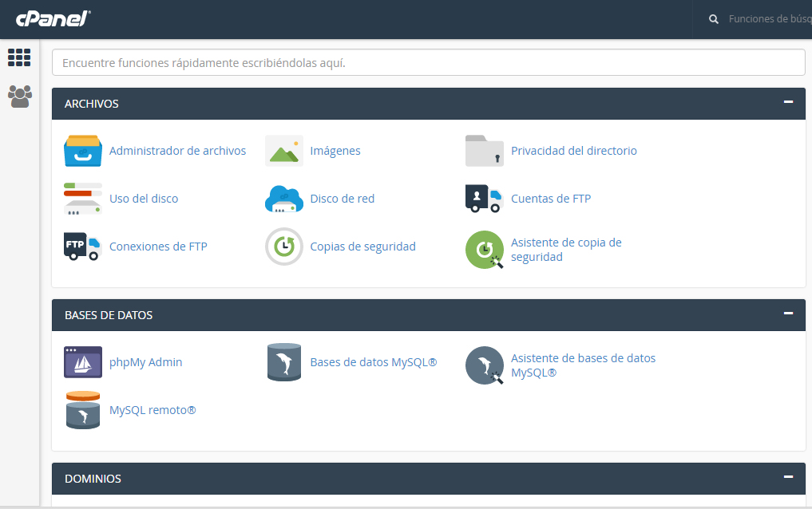
Task: Click the cPanel logo
Action: click(x=53, y=19)
